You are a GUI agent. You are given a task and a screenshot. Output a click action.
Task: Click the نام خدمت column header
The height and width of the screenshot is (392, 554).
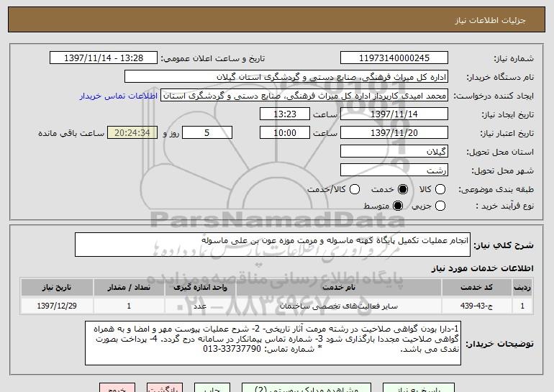338,288
